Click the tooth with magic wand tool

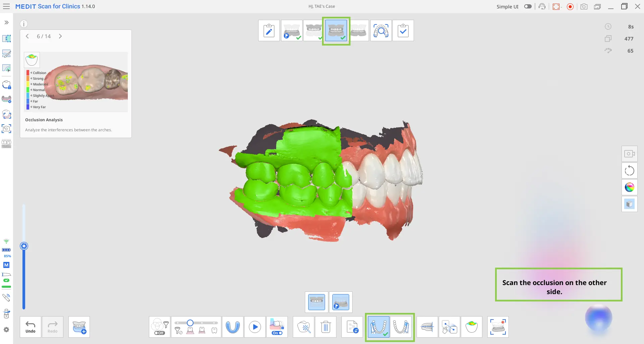pos(304,327)
